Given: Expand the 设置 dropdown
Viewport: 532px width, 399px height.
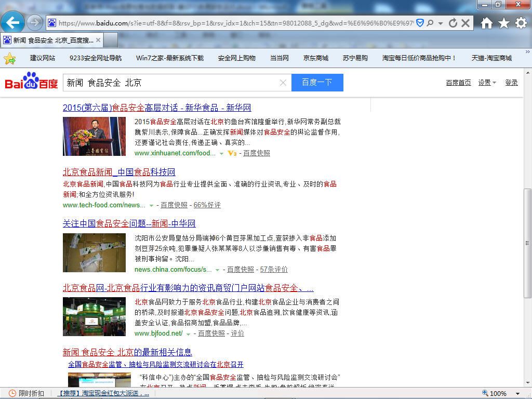Looking at the screenshot, I should [x=487, y=83].
